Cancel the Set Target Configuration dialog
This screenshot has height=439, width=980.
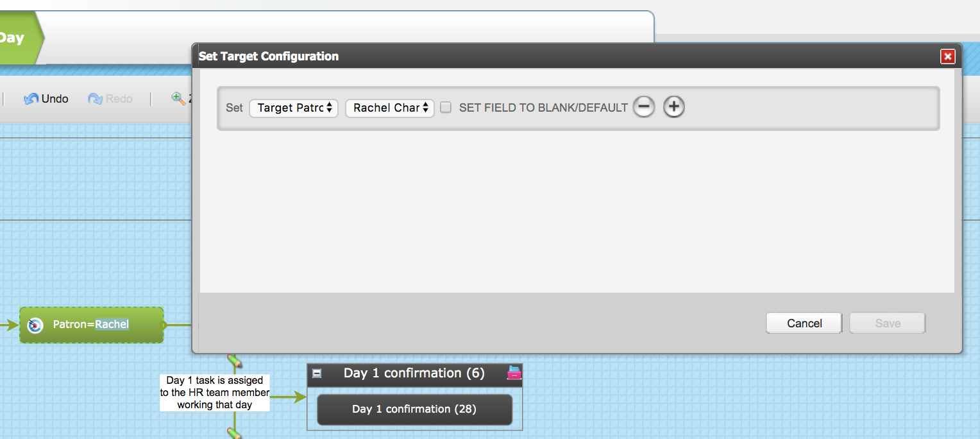804,323
